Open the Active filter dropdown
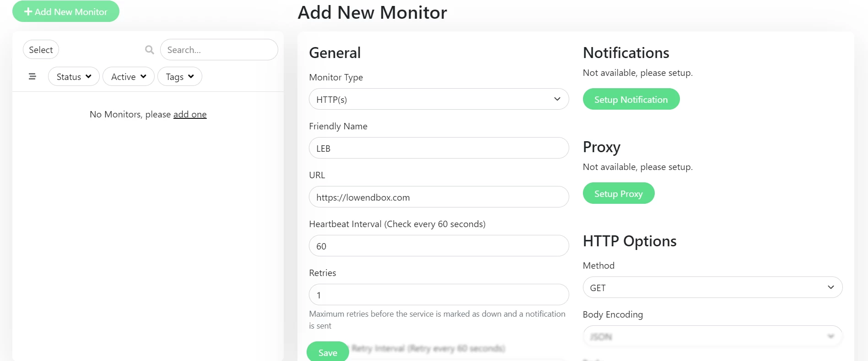Screen dimensions: 868x361 [129, 77]
